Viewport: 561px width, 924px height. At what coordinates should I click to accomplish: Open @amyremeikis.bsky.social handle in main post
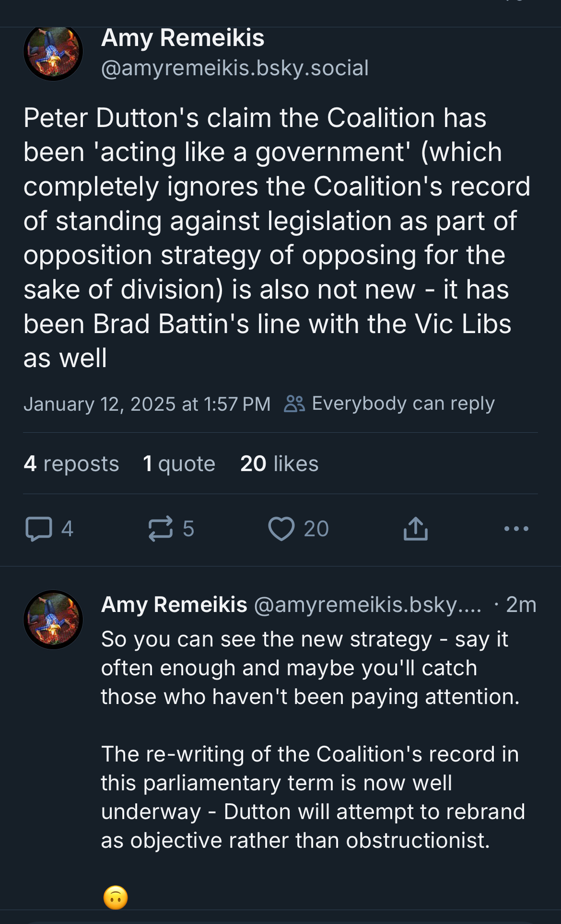pyautogui.click(x=234, y=68)
